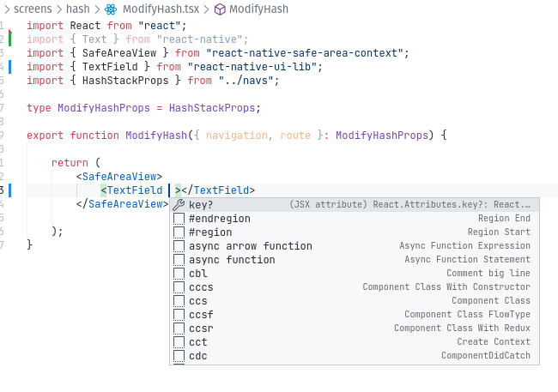Click the cube symbol icon before ModifyHash

[220, 9]
